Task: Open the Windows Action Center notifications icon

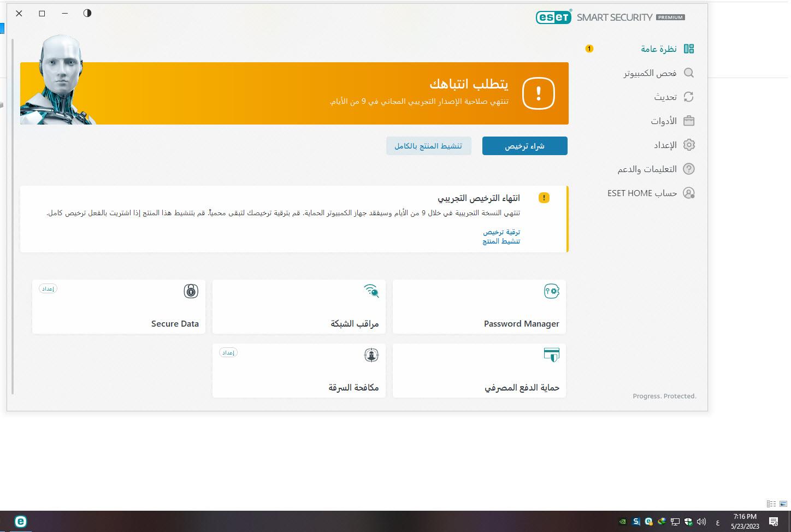Action: click(x=774, y=522)
